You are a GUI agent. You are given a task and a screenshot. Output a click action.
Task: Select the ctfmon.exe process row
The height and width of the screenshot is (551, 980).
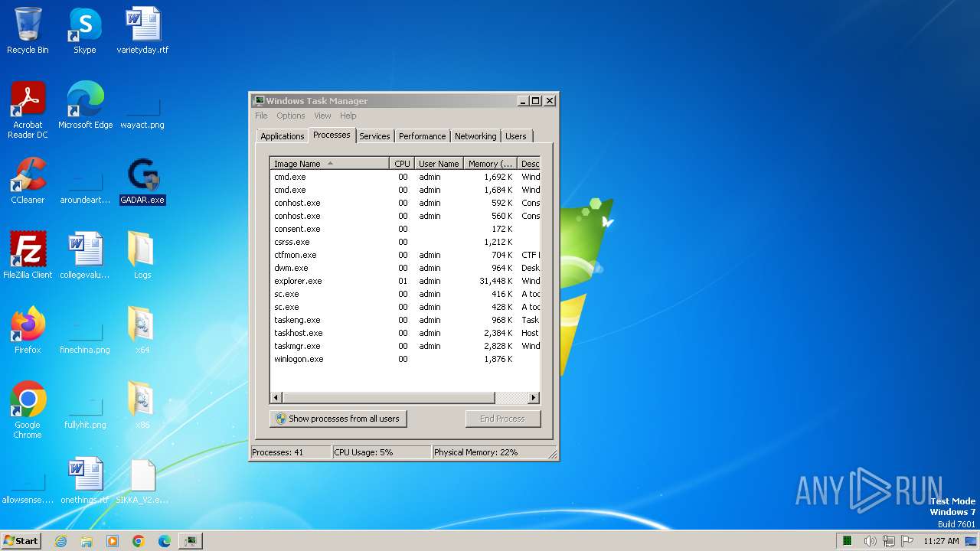[405, 255]
